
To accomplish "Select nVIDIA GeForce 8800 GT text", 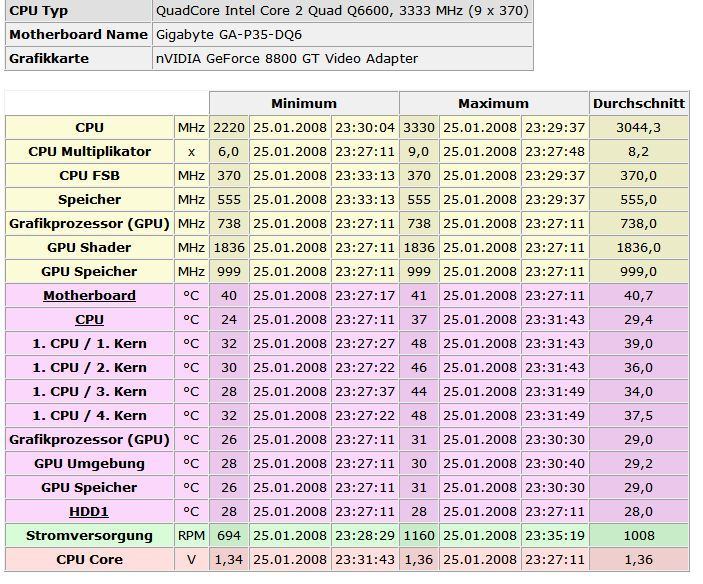I will [287, 58].
